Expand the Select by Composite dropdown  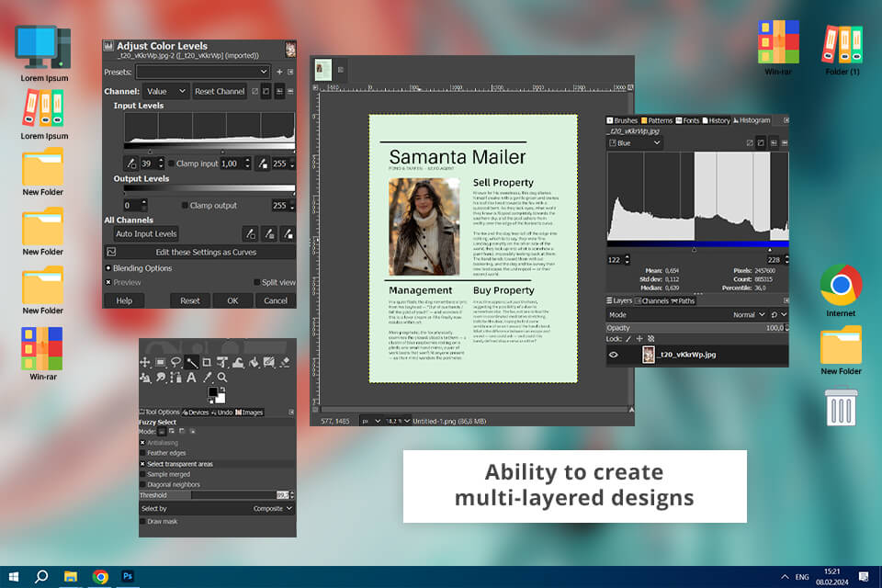[x=272, y=508]
